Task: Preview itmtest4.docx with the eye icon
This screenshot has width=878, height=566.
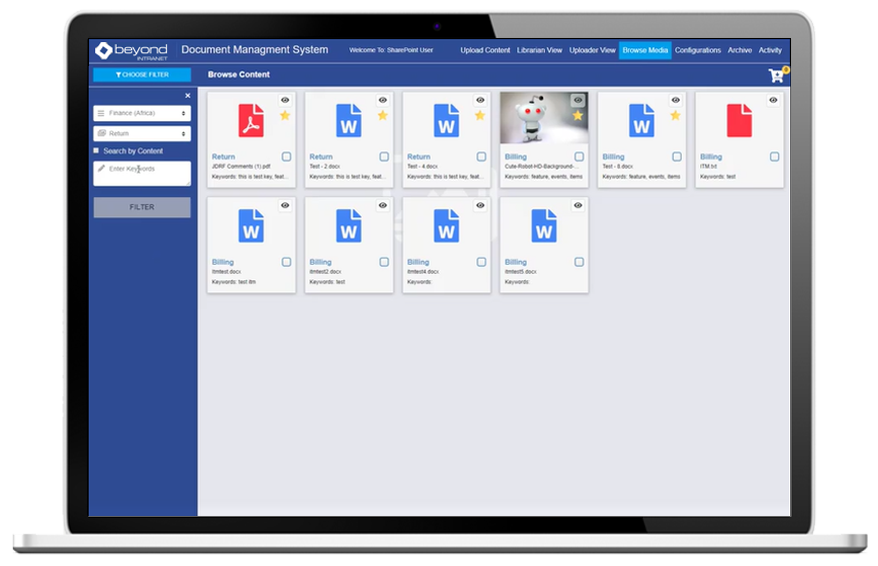Action: [x=480, y=205]
